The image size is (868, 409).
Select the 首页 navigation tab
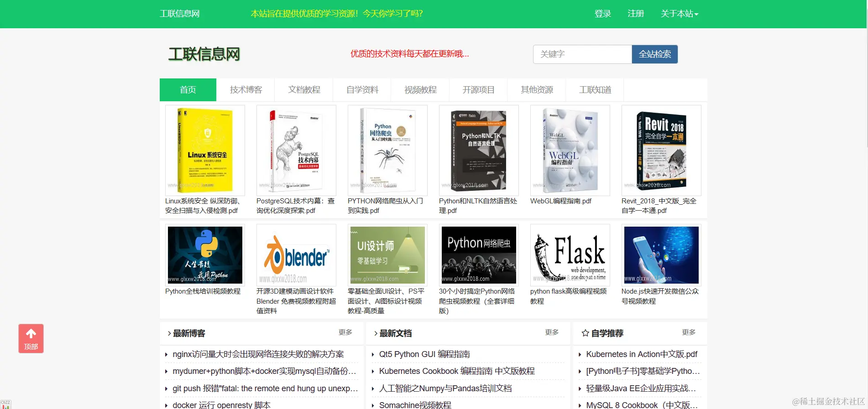[x=188, y=90]
